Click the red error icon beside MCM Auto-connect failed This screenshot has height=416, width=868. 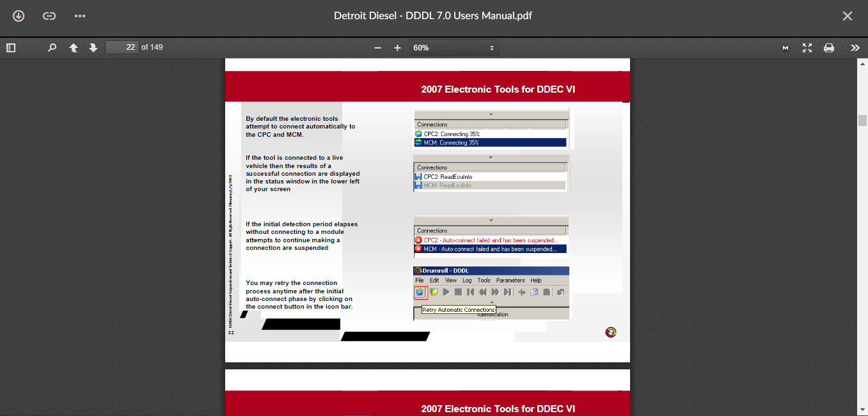418,249
